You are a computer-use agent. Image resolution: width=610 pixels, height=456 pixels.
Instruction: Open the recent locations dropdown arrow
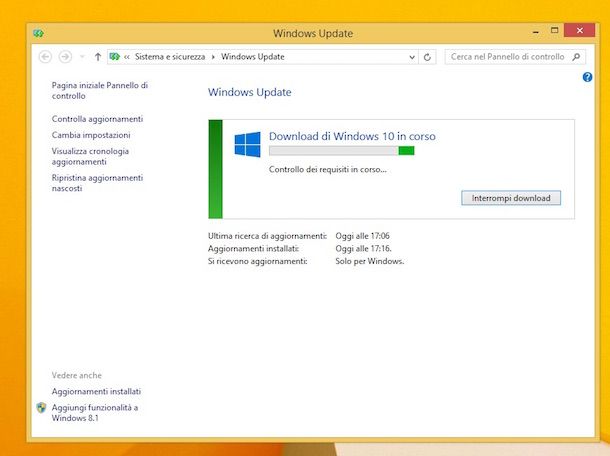82,57
